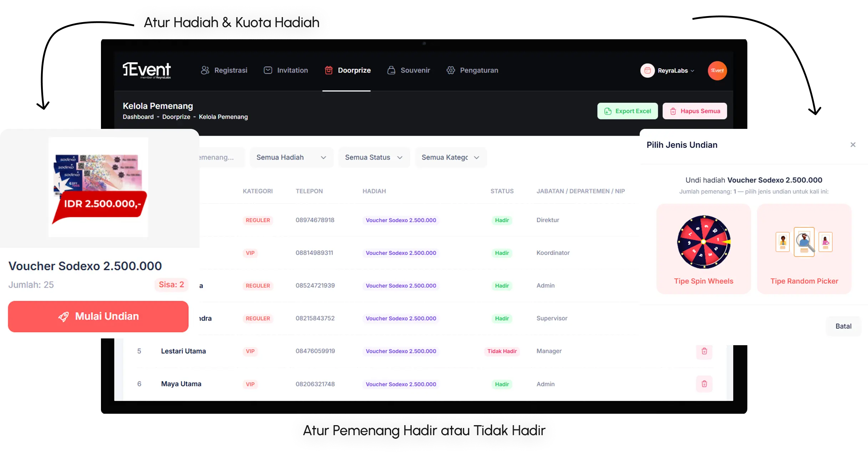Click the Invitation envelope icon
868x458 pixels.
(x=268, y=70)
